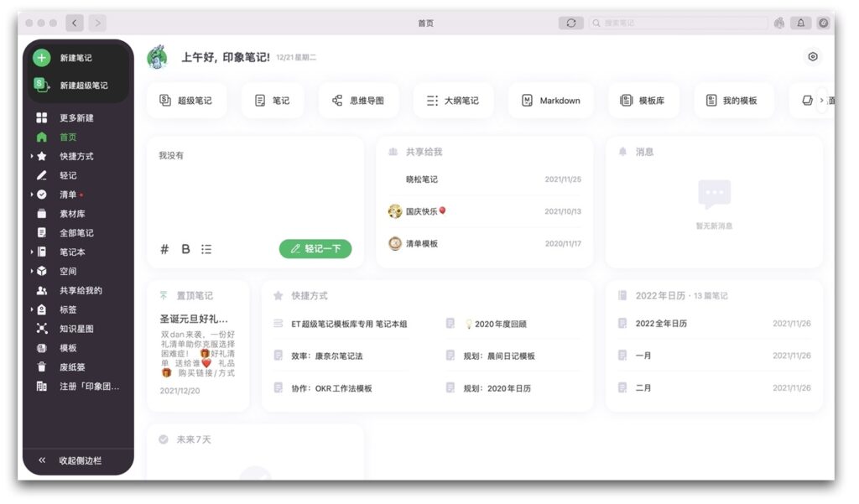The width and height of the screenshot is (859, 504).
Task: Select 知识星图 in the sidebar
Action: [76, 329]
